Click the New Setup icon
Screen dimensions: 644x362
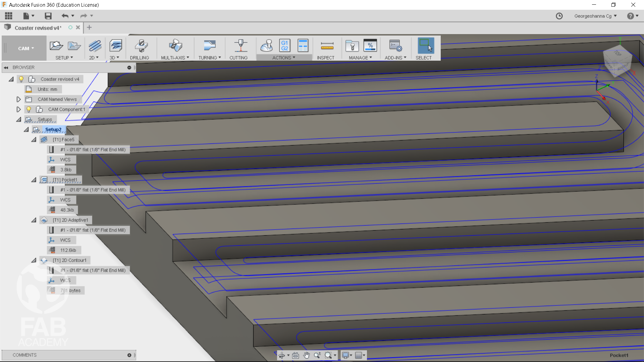pos(56,46)
